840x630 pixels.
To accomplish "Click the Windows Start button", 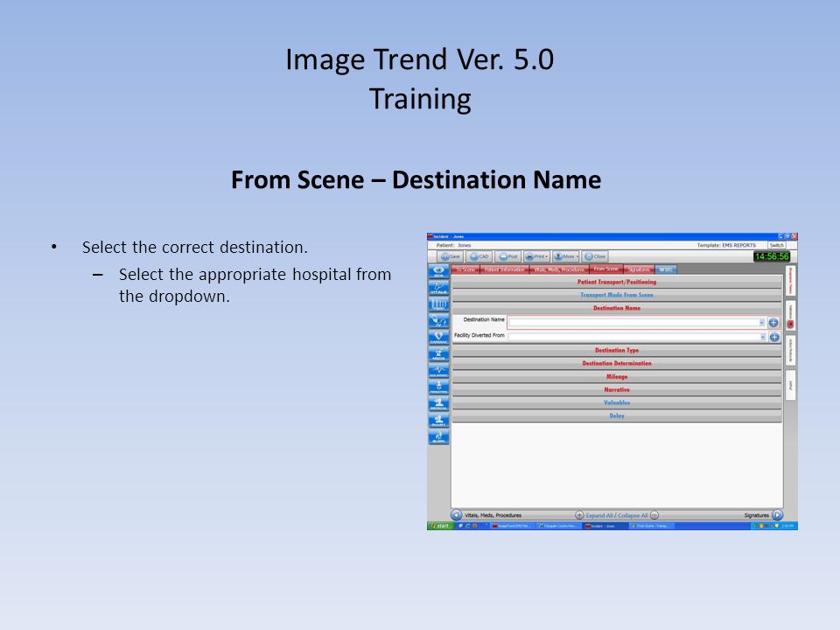I will pos(440,526).
